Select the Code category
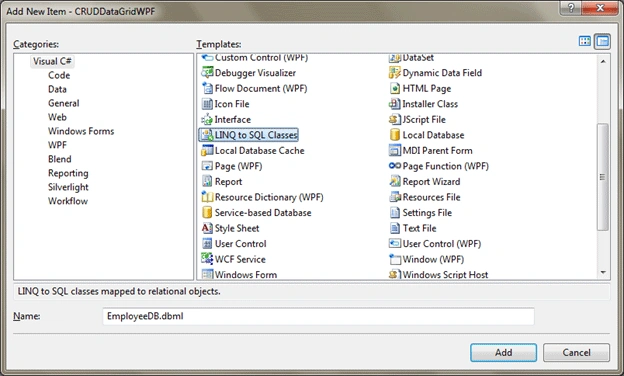 (59, 75)
